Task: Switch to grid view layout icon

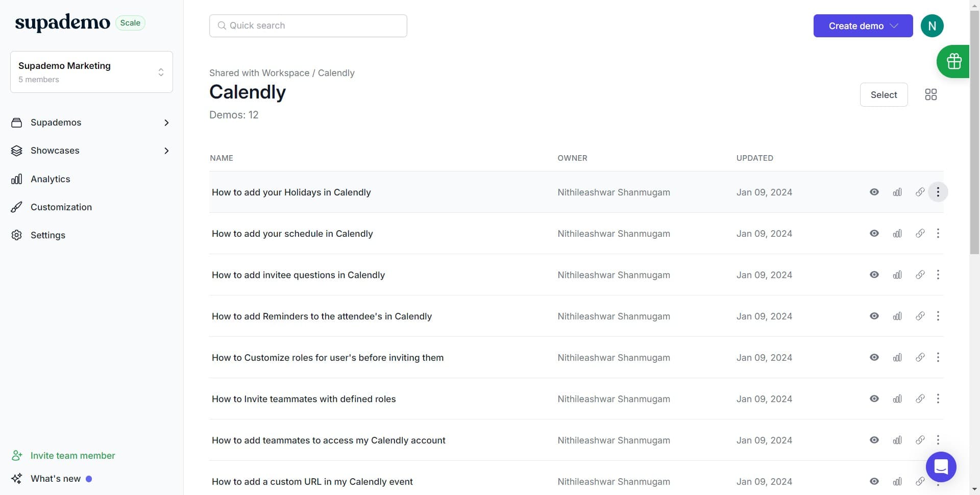Action: 930,94
